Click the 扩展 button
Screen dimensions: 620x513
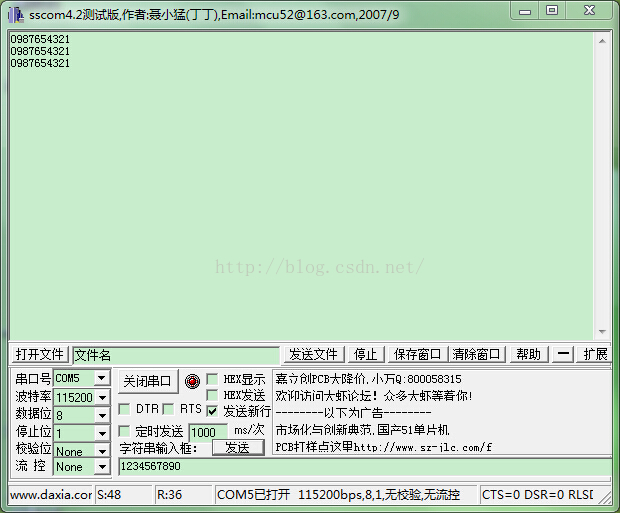tap(595, 354)
